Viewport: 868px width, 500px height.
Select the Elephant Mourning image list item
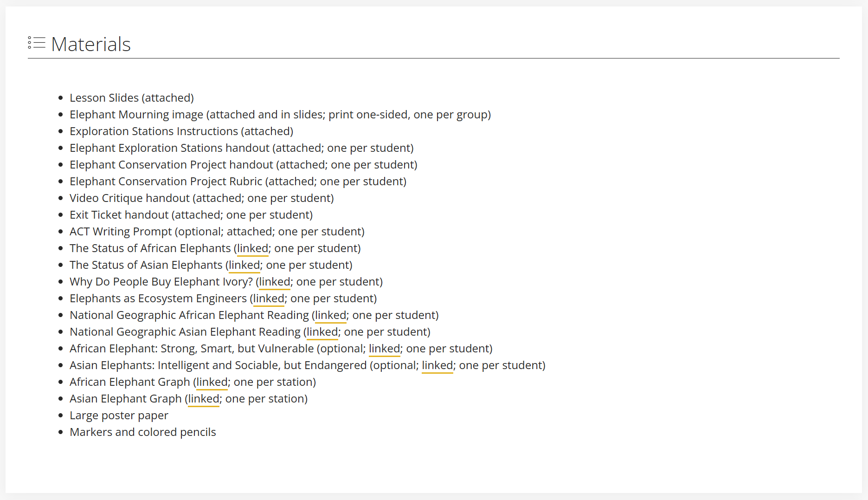[280, 115]
